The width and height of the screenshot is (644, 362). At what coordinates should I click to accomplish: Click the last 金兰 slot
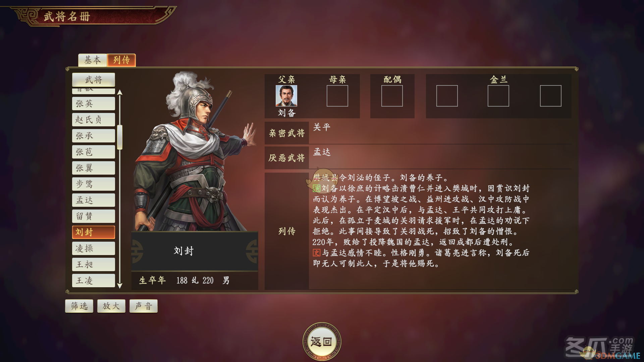click(550, 96)
